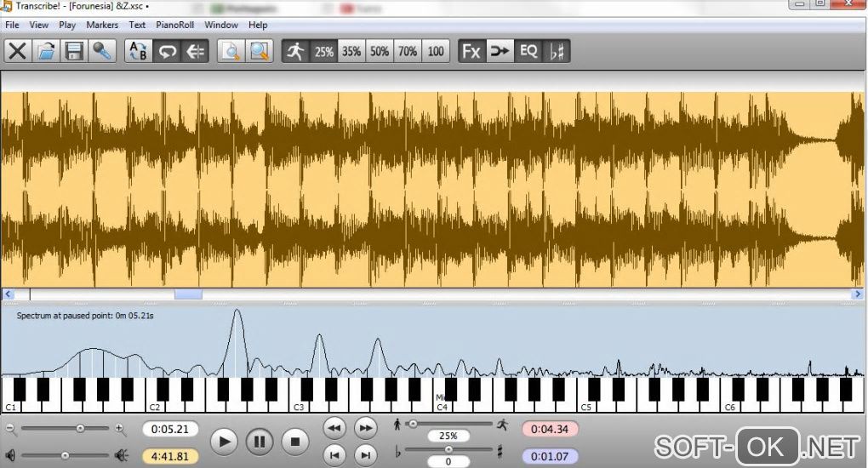This screenshot has width=868, height=468.
Task: Click the waveform scrollbar right arrow
Action: [858, 294]
